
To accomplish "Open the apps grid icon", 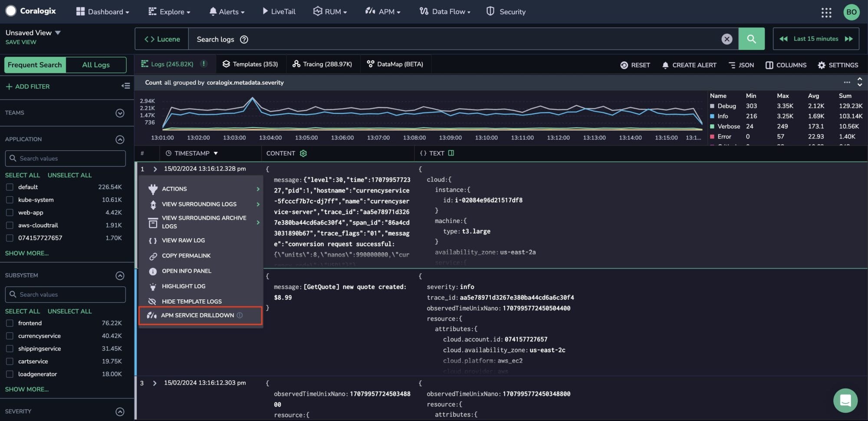I will (826, 12).
